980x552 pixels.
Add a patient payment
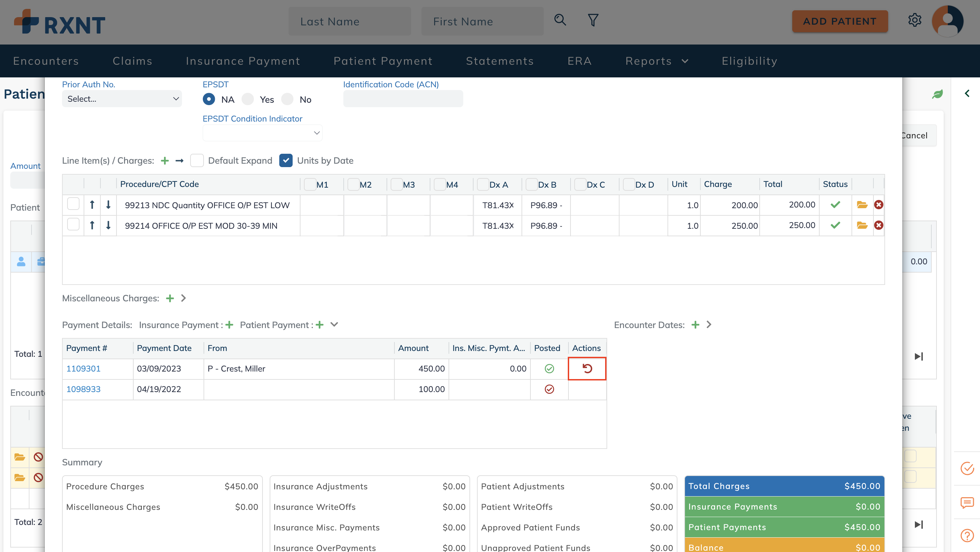tap(320, 325)
